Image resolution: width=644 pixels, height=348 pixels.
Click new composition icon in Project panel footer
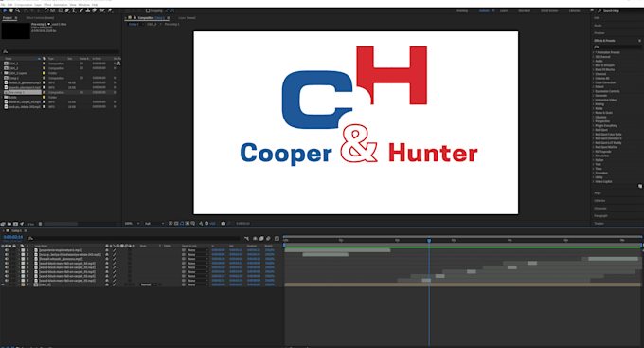click(x=15, y=224)
